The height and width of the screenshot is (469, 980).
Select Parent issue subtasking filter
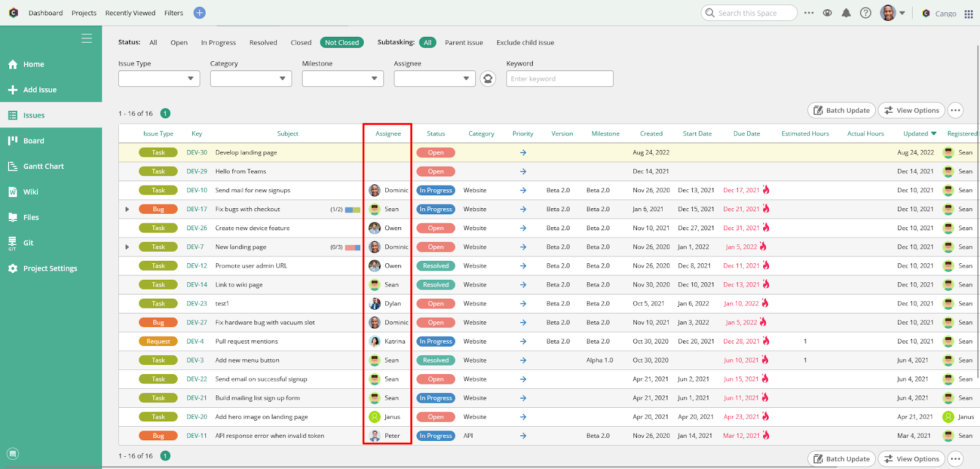tap(464, 43)
